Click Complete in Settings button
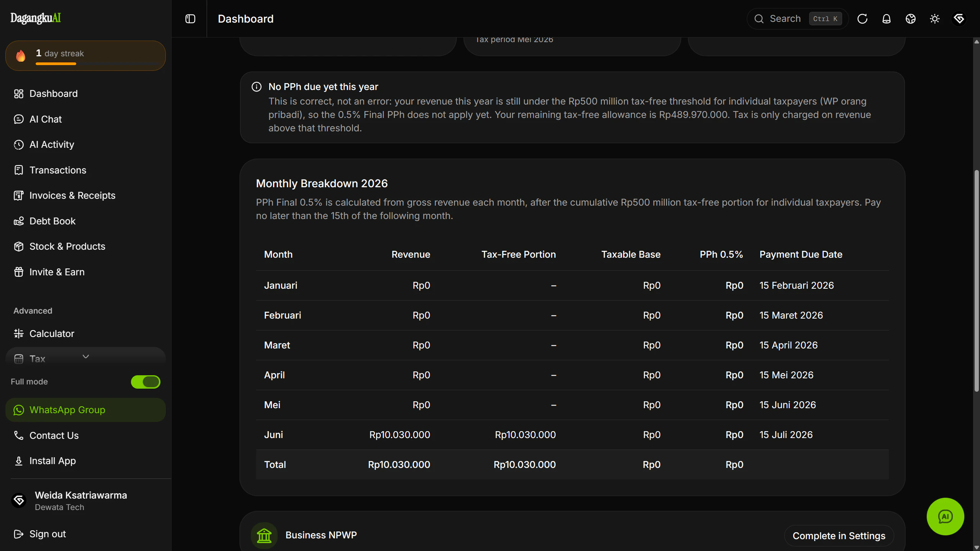 tap(839, 536)
